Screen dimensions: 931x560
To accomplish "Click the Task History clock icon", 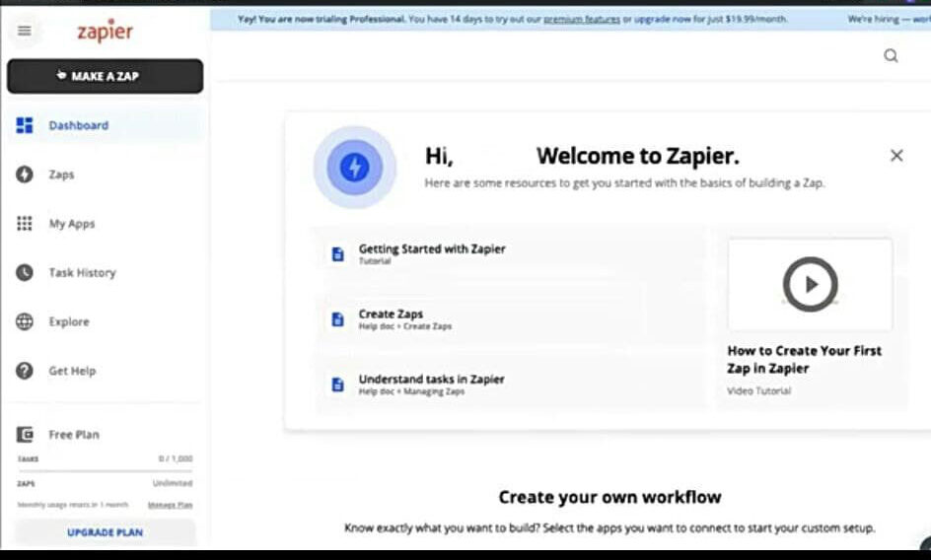I will [25, 272].
